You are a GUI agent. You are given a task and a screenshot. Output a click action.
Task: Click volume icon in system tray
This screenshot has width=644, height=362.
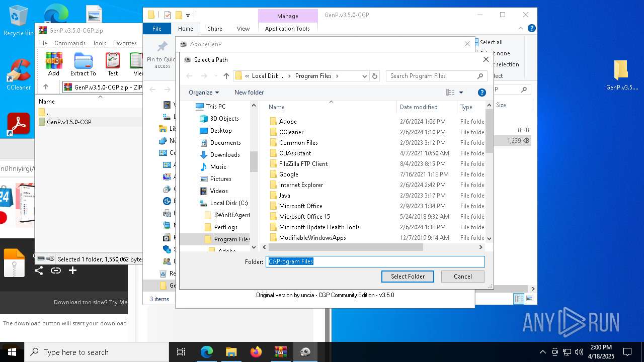(x=579, y=352)
